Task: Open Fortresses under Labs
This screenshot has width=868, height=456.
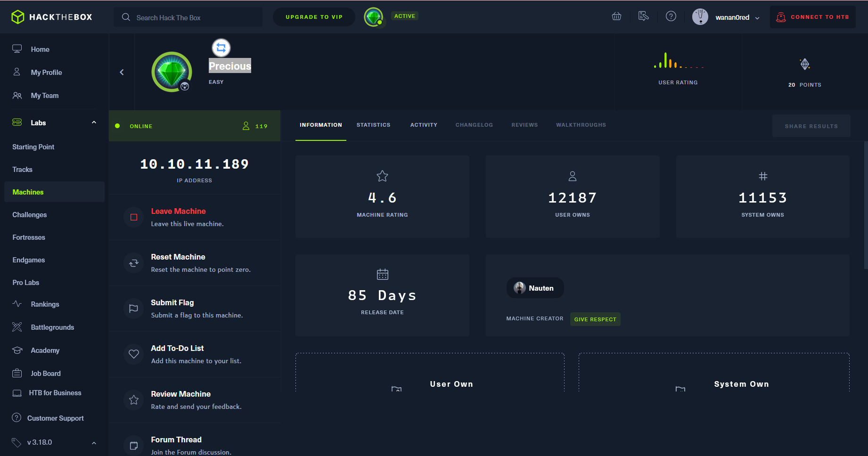Action: (x=29, y=237)
